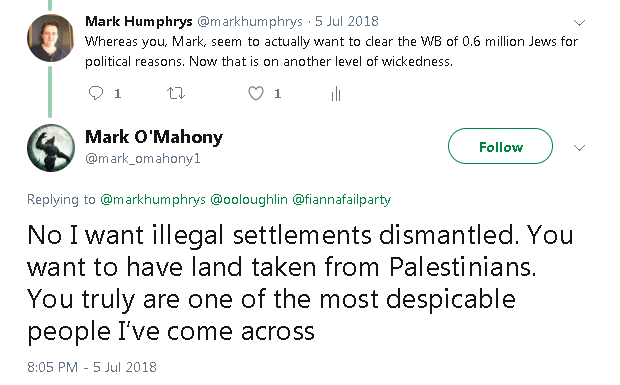Image resolution: width=620 pixels, height=385 pixels.
Task: Open the @markhumphrys handle in tweet header
Action: point(250,21)
